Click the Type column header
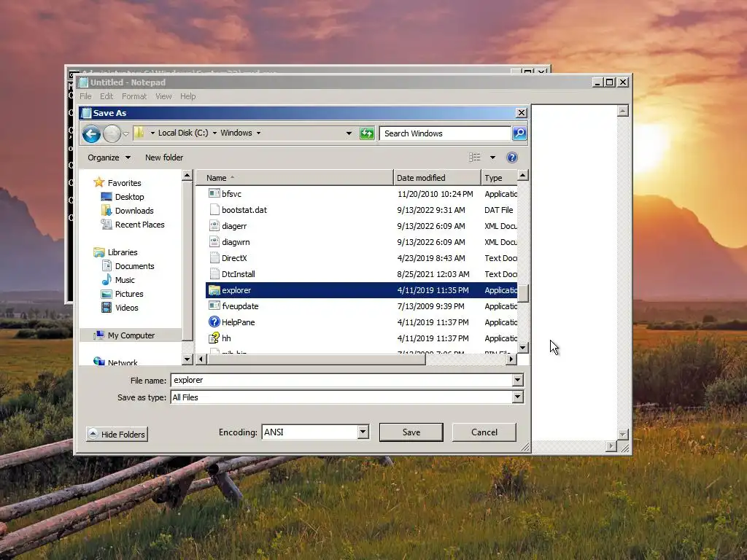 499,178
